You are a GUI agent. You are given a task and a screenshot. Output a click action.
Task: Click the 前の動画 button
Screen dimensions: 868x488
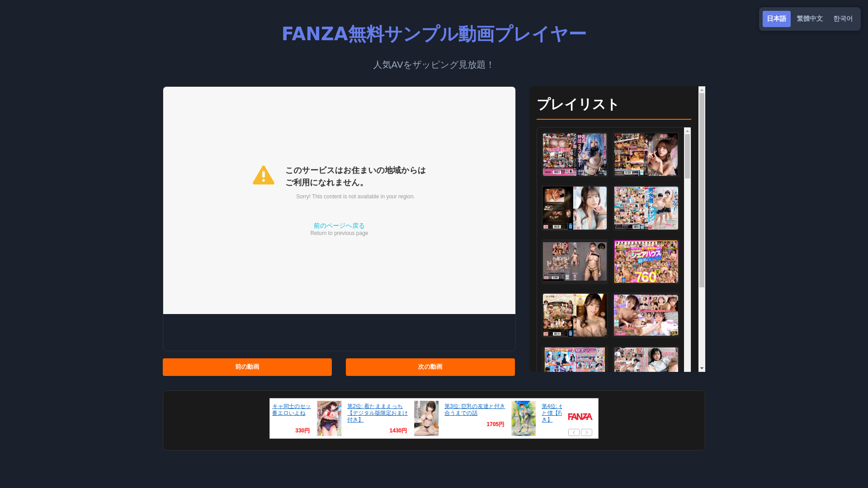click(x=247, y=367)
